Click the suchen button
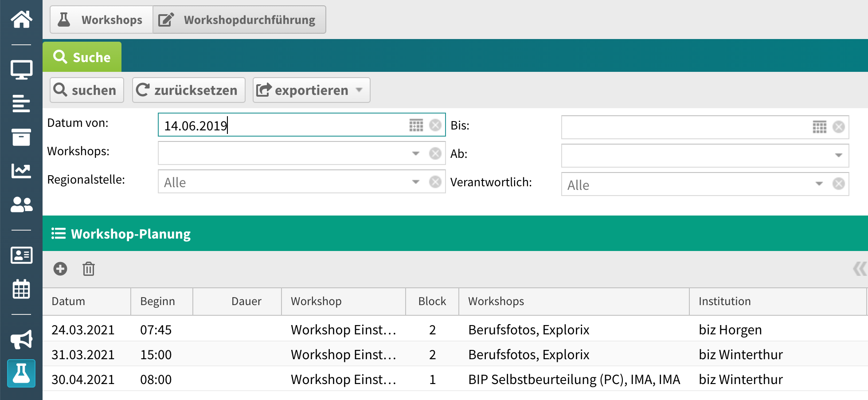This screenshot has width=868, height=400. [x=87, y=90]
